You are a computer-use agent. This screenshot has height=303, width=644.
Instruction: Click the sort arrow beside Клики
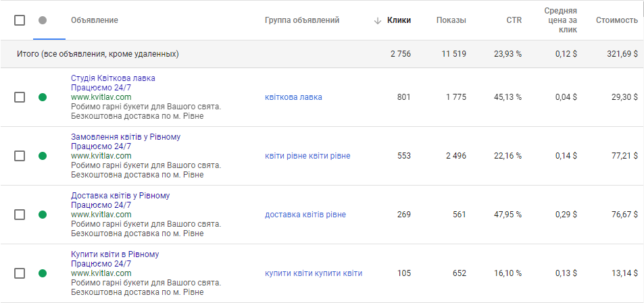tap(378, 20)
